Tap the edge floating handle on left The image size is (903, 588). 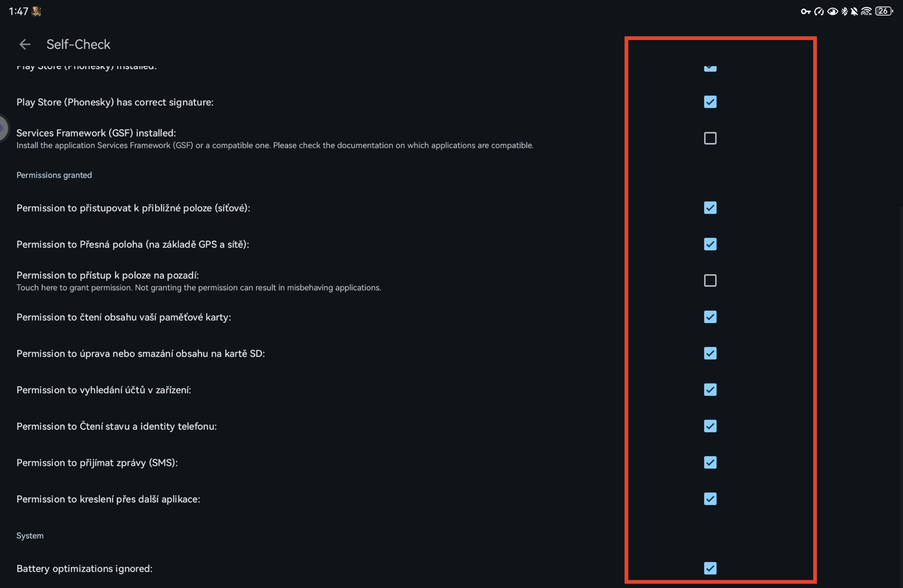3,128
